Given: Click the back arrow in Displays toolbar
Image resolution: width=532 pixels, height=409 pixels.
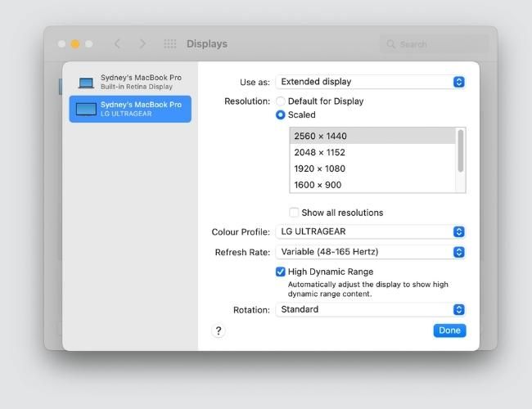Looking at the screenshot, I should pos(117,43).
